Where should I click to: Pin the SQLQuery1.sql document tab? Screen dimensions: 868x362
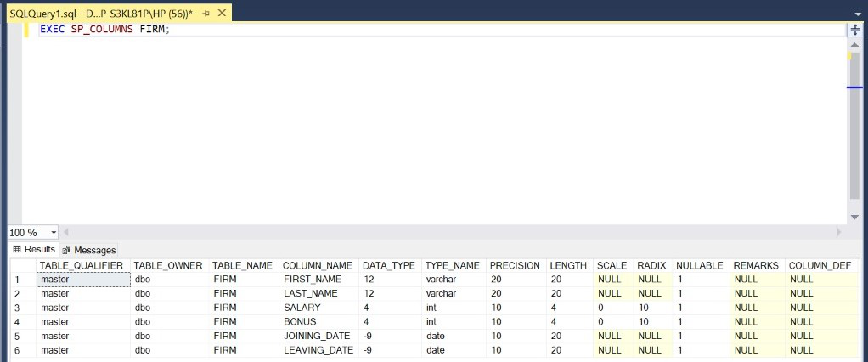[206, 14]
